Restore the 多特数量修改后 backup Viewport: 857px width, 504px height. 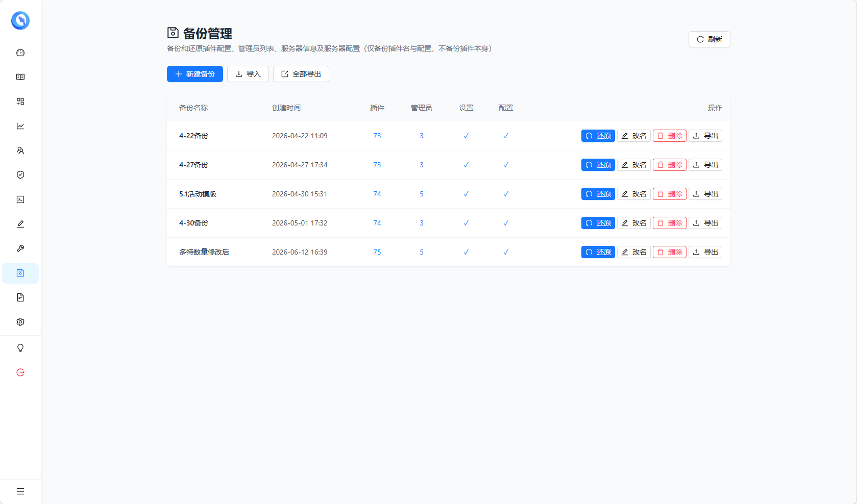point(598,252)
